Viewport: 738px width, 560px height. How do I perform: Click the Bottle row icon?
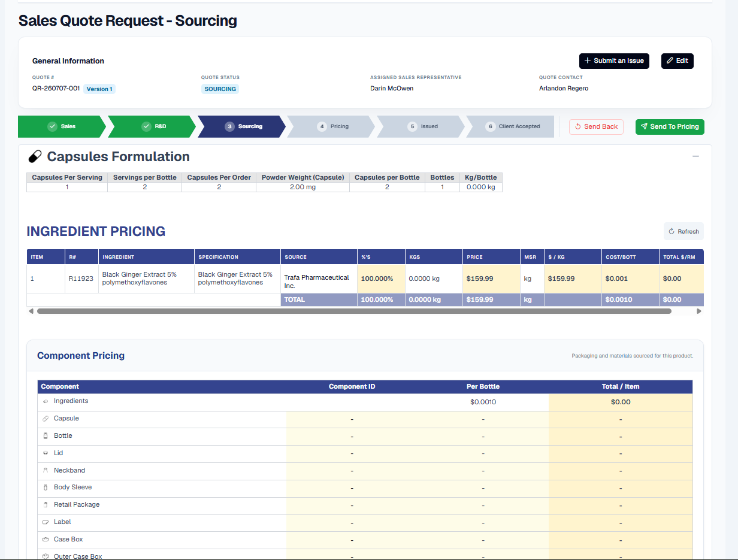pyautogui.click(x=46, y=436)
